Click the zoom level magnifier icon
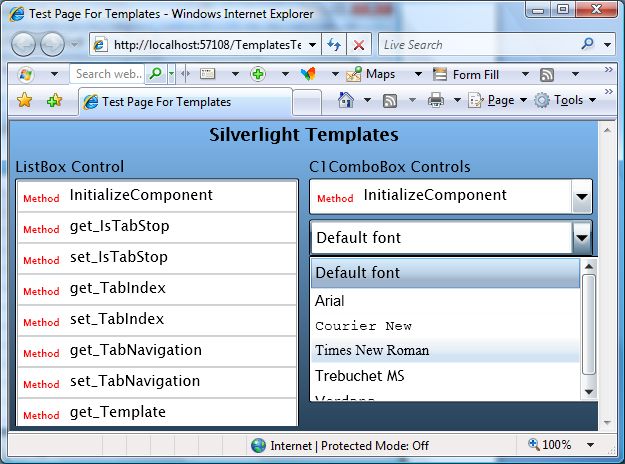This screenshot has height=464, width=625. [x=534, y=444]
